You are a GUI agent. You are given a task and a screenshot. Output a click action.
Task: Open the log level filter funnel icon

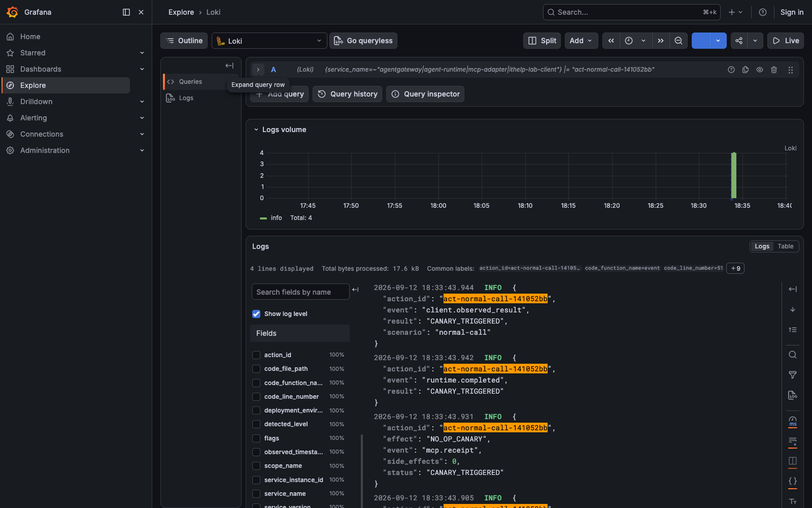coord(793,375)
